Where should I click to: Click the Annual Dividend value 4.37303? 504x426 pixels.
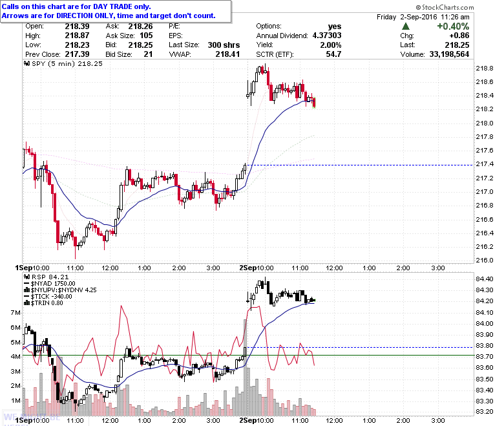coord(327,36)
